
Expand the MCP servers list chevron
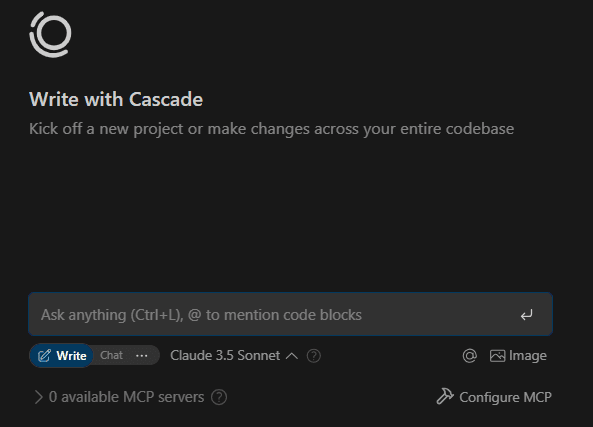38,397
